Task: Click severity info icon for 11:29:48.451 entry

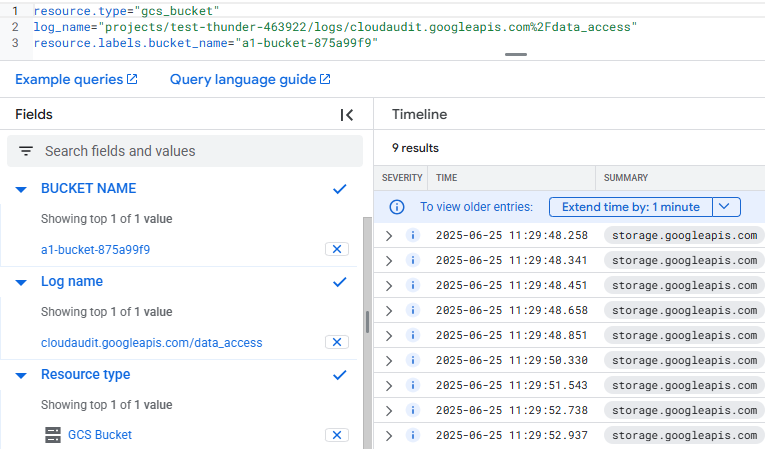Action: coord(413,285)
